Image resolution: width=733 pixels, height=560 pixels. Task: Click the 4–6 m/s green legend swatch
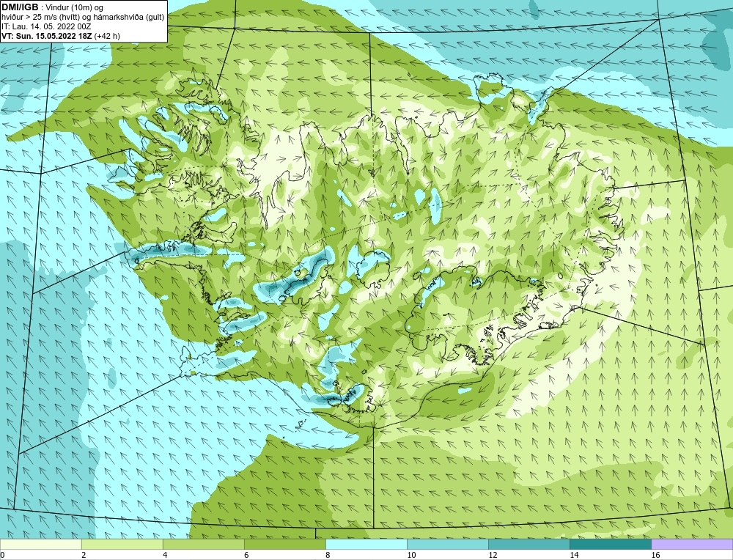pyautogui.click(x=203, y=544)
